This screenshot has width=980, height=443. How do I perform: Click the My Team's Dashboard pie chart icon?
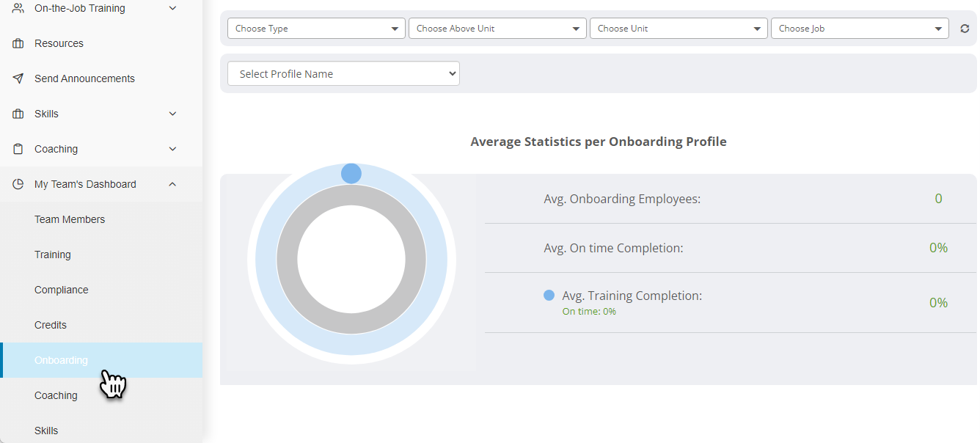click(18, 184)
